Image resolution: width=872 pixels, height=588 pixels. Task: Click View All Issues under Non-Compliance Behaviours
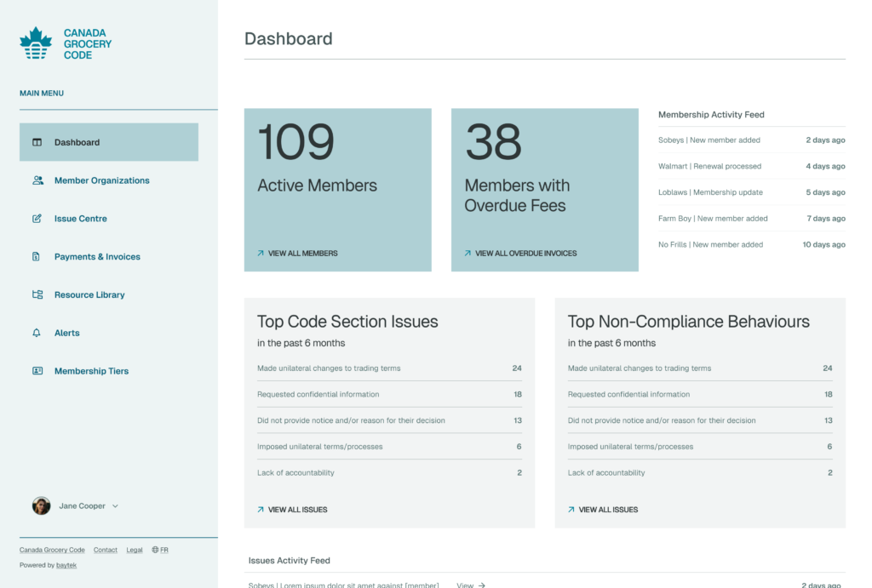click(608, 510)
